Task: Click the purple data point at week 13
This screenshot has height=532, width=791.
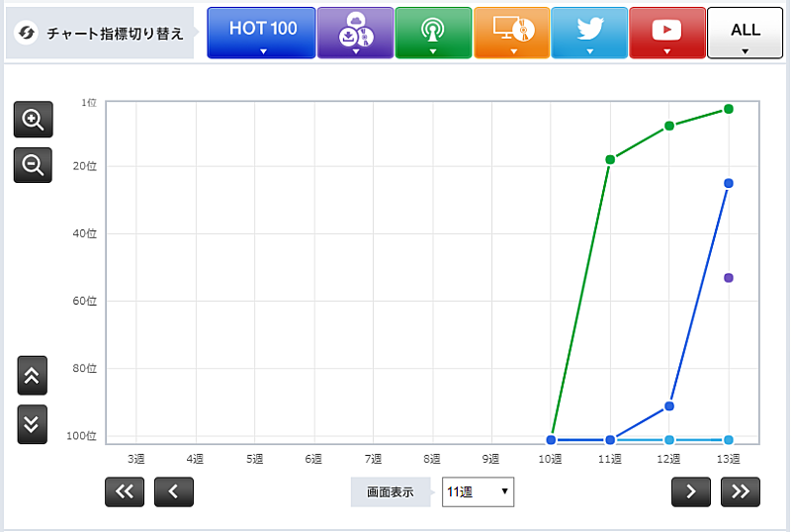Action: (729, 278)
